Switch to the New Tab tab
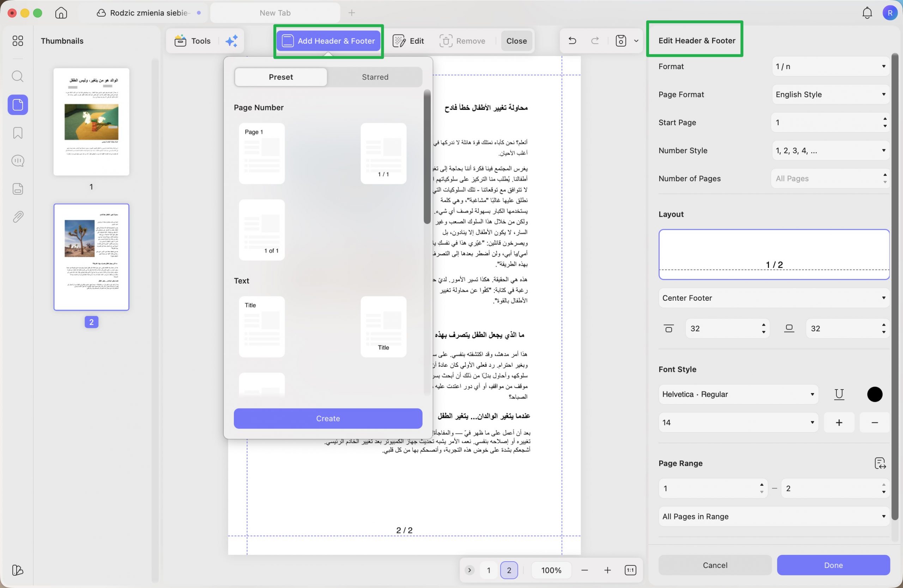The width and height of the screenshot is (903, 588). [275, 13]
